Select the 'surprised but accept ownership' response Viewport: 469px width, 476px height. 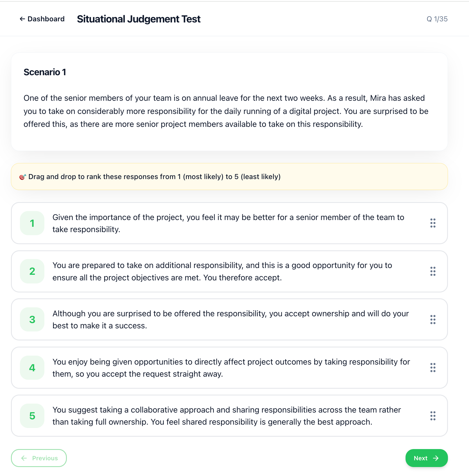tap(230, 319)
